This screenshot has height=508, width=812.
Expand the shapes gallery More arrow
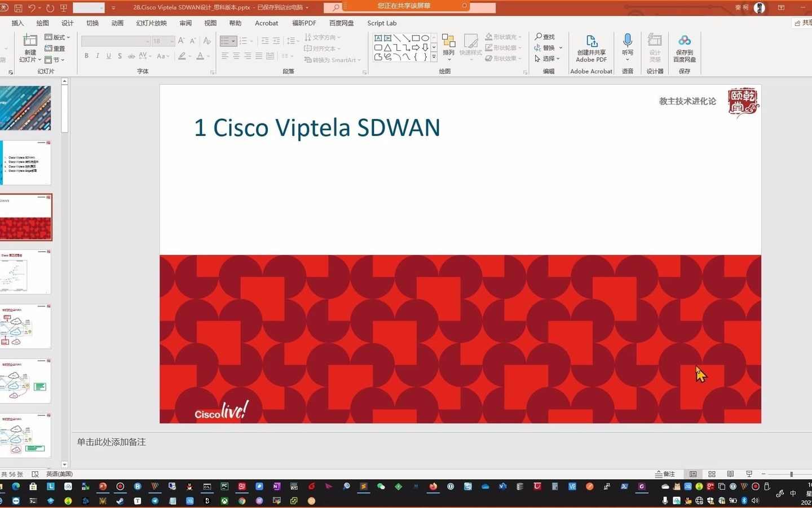[x=434, y=57]
